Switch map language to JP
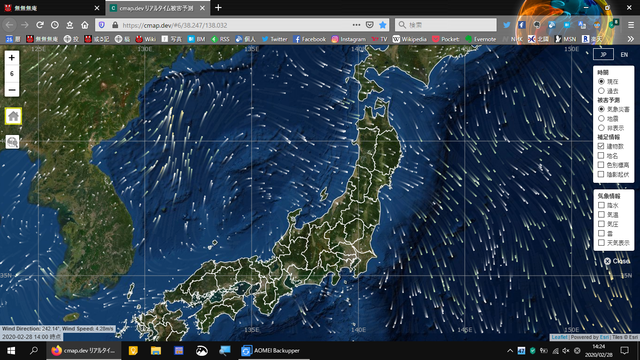640x360 pixels. 603,54
